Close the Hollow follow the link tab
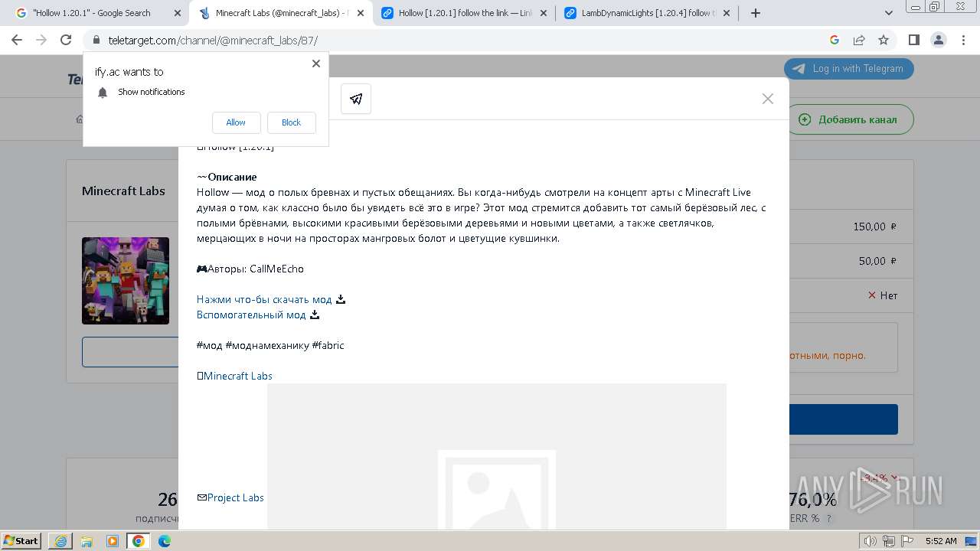The height and width of the screenshot is (551, 980). (544, 13)
